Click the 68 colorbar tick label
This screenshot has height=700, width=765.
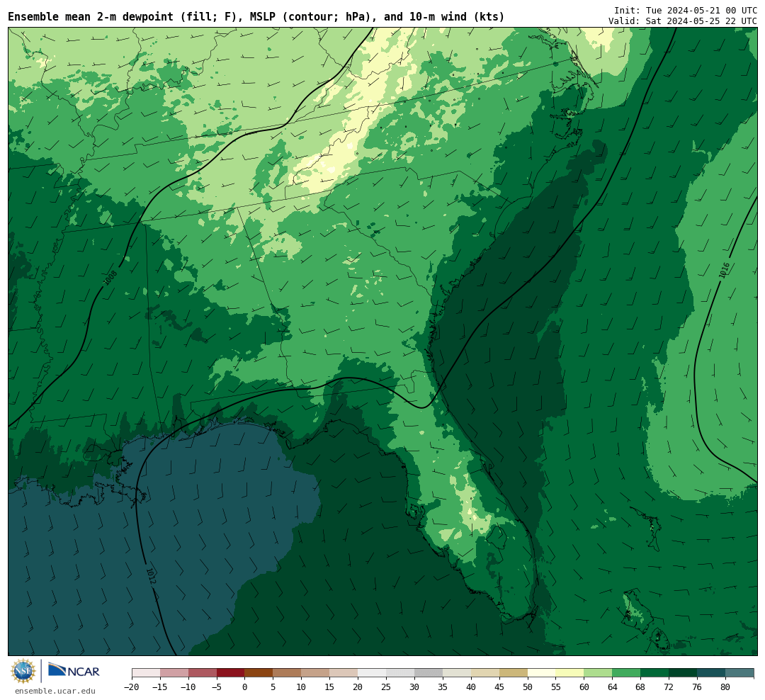click(x=640, y=687)
